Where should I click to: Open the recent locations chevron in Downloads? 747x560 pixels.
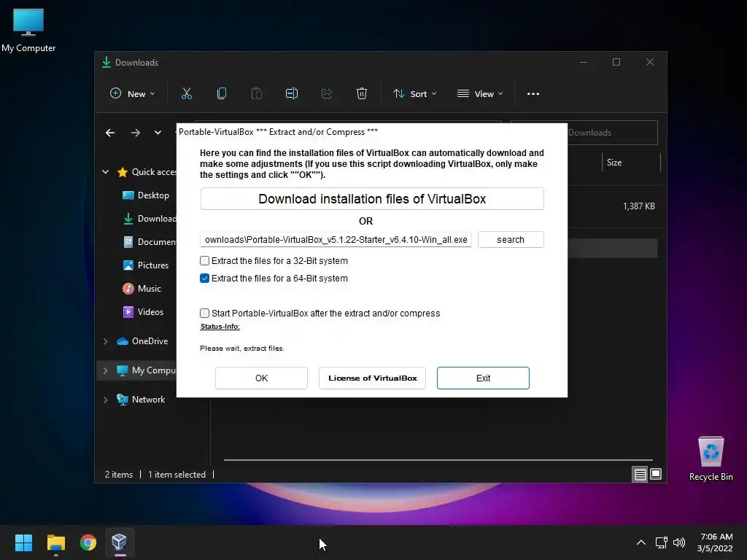coord(158,133)
